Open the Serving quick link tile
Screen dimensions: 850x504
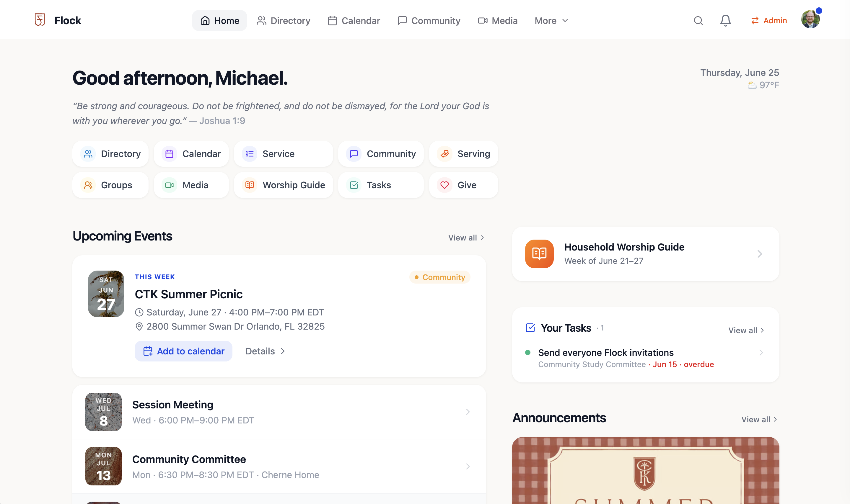[x=464, y=154]
